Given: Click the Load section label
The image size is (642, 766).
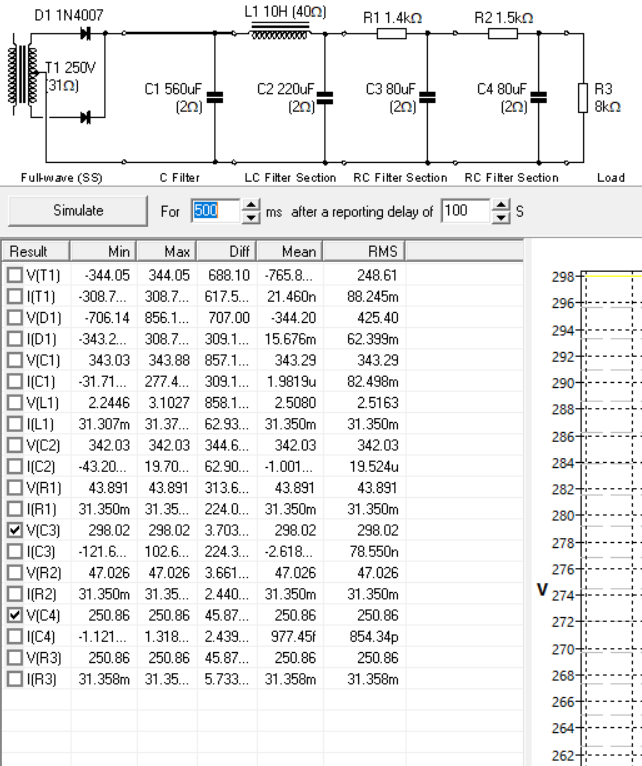Looking at the screenshot, I should [611, 178].
